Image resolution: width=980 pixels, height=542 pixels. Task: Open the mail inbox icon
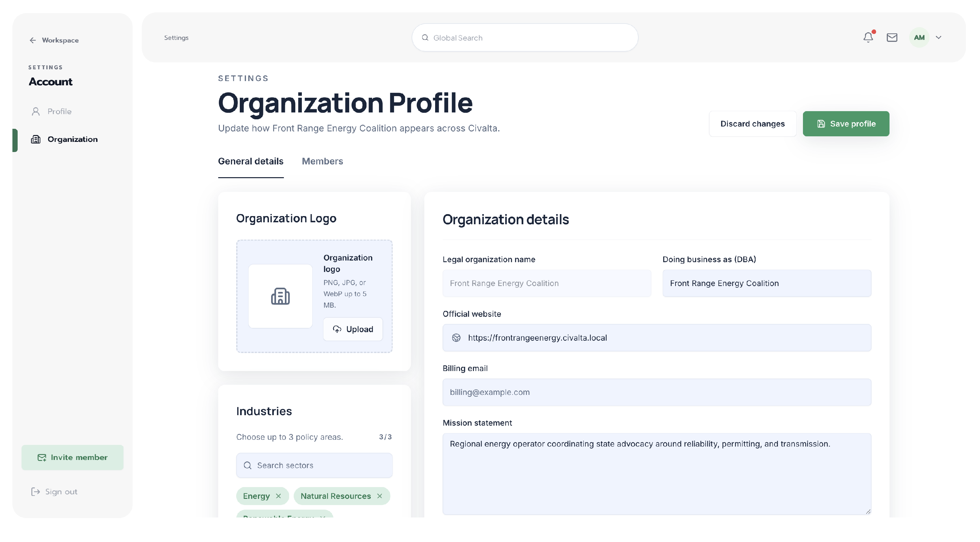892,37
